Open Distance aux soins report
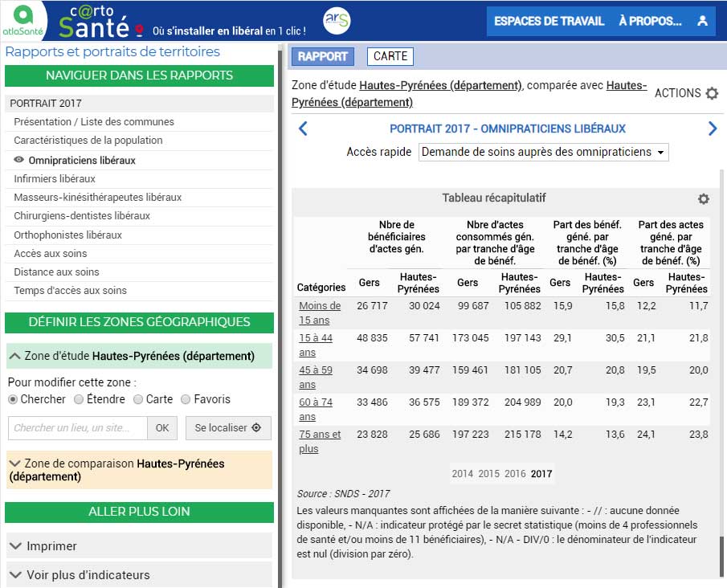 click(56, 272)
